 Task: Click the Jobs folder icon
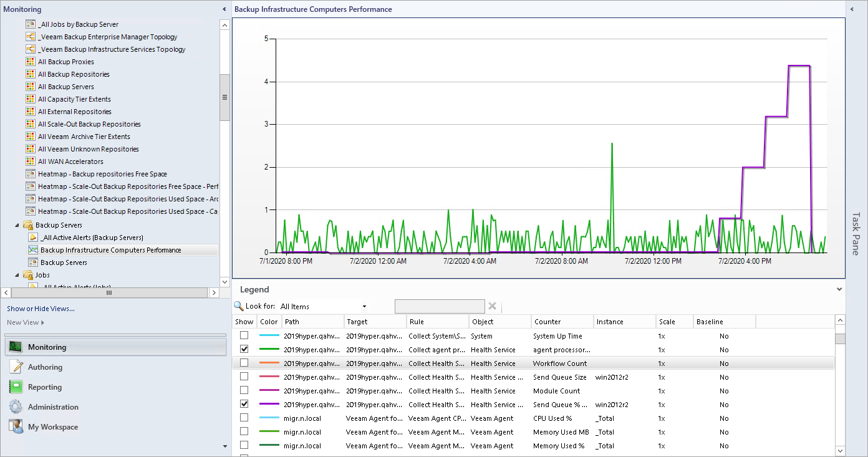click(x=27, y=275)
